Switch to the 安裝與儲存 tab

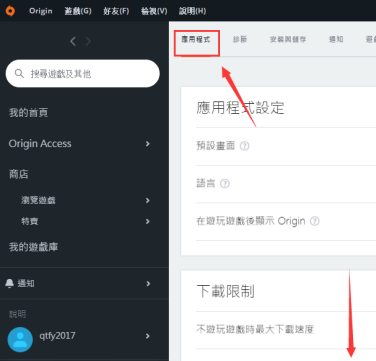288,39
